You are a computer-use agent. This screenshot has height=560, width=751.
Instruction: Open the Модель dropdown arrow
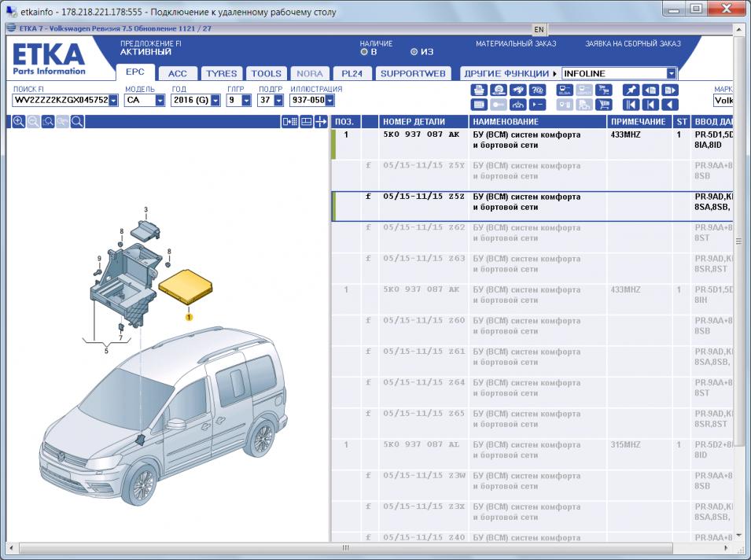point(160,100)
